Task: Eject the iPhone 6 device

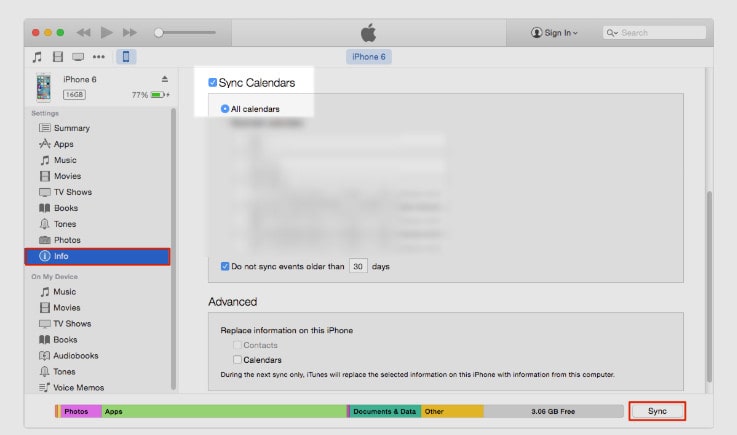Action: point(165,79)
